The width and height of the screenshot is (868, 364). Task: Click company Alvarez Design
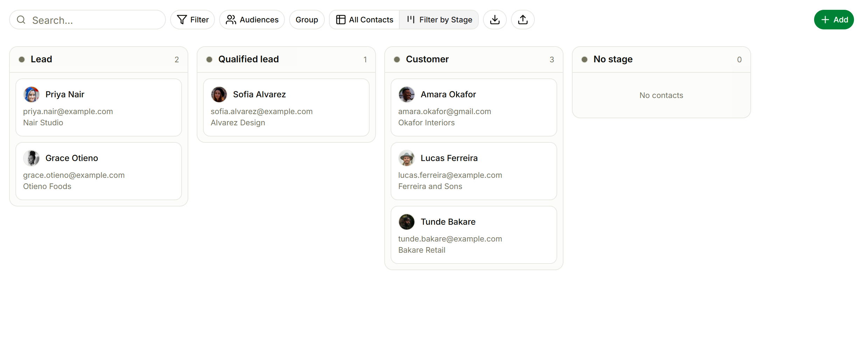coord(238,123)
